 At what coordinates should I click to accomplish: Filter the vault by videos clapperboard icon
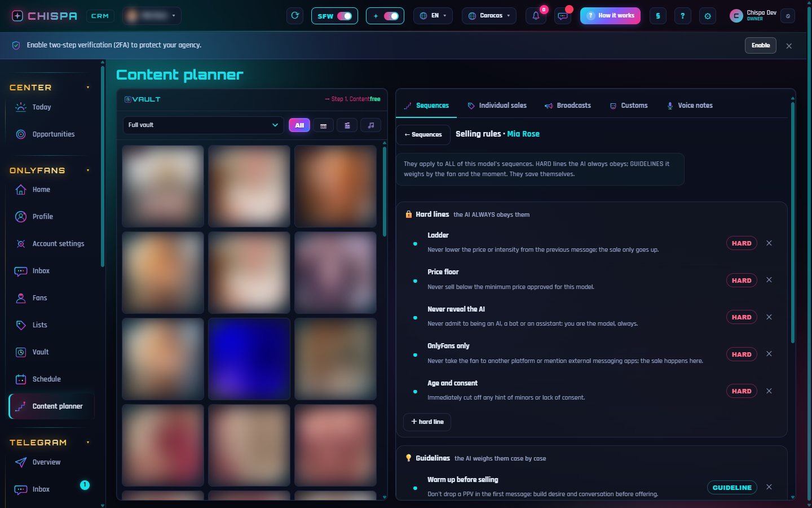(347, 125)
